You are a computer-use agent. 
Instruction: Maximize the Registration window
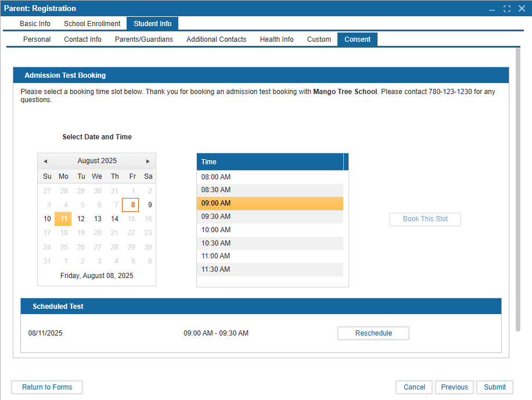(x=507, y=9)
